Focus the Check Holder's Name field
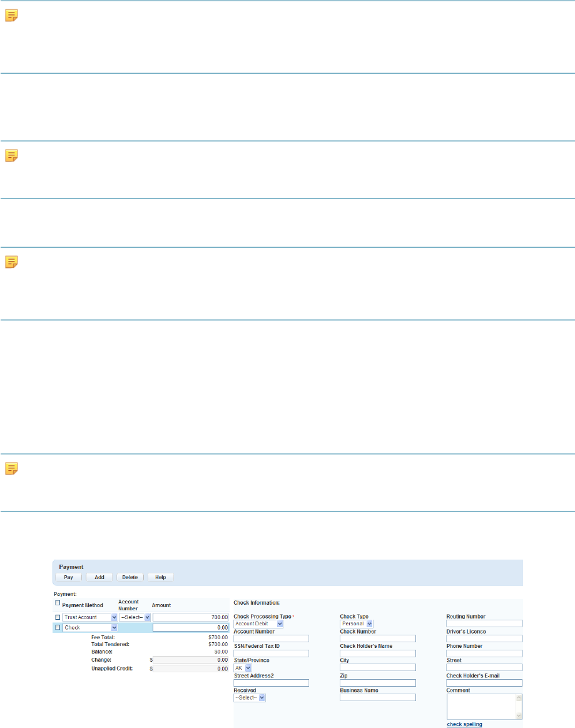The image size is (575, 728). [x=378, y=654]
